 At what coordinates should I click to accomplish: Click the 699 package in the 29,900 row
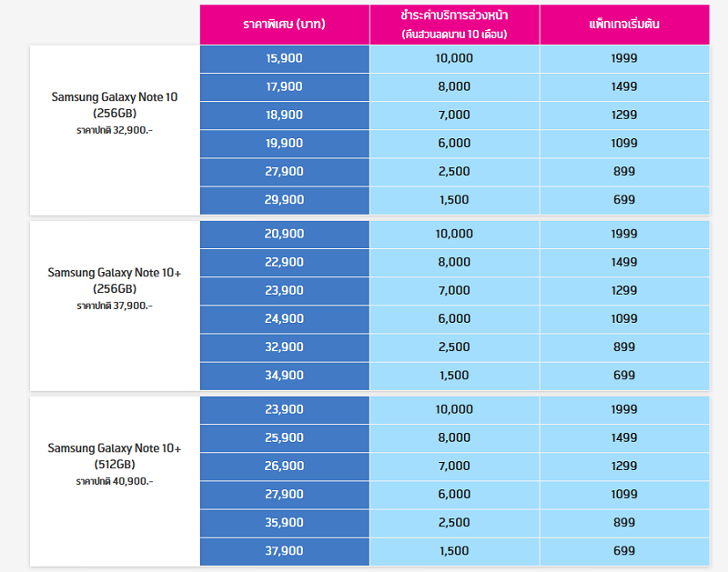coord(624,200)
